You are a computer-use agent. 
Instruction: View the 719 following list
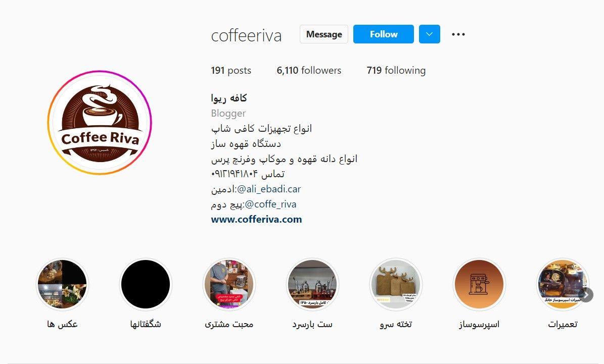(396, 70)
